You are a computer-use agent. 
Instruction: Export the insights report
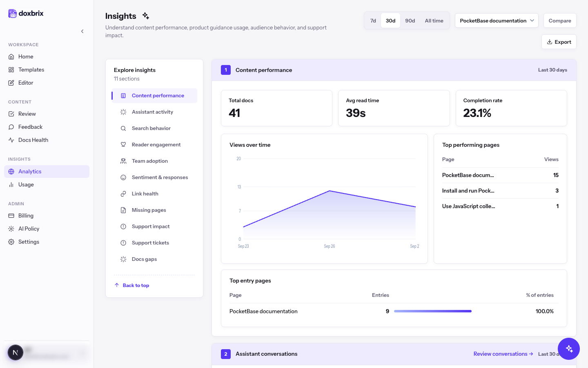pyautogui.click(x=559, y=42)
